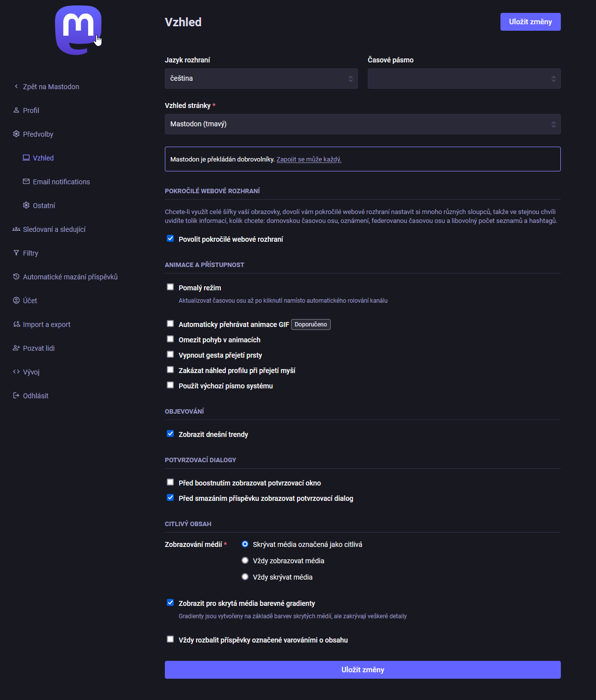596x700 pixels.
Task: Select Vždy zobrazovat média radio option
Action: pos(245,561)
